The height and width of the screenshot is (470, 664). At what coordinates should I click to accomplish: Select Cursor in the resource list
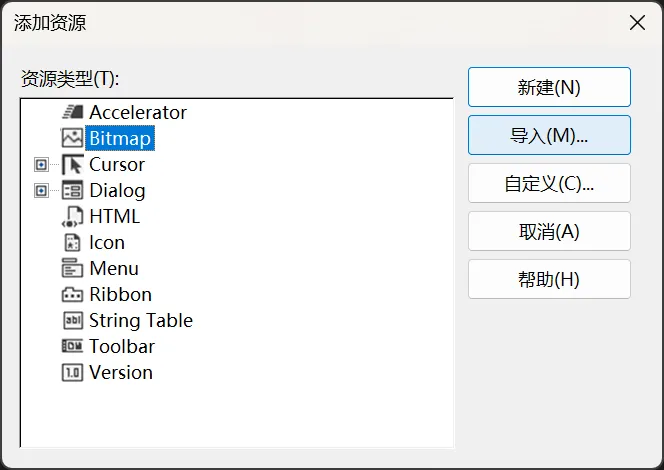[x=117, y=165]
